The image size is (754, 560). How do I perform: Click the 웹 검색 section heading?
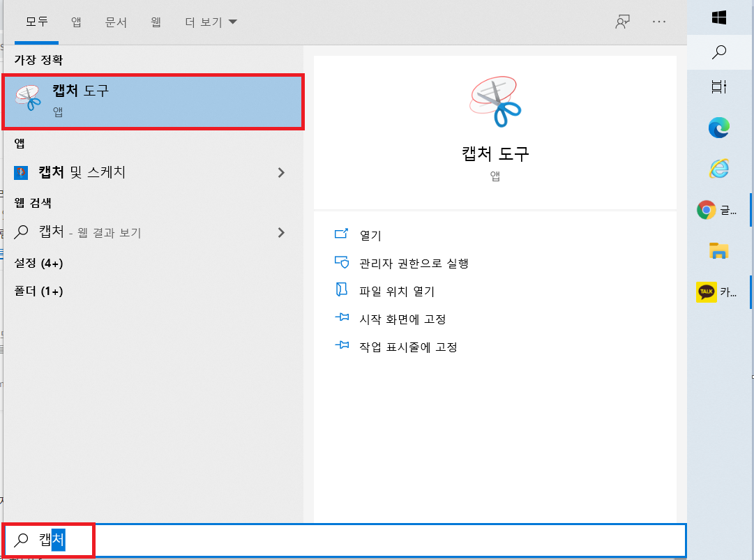(33, 203)
